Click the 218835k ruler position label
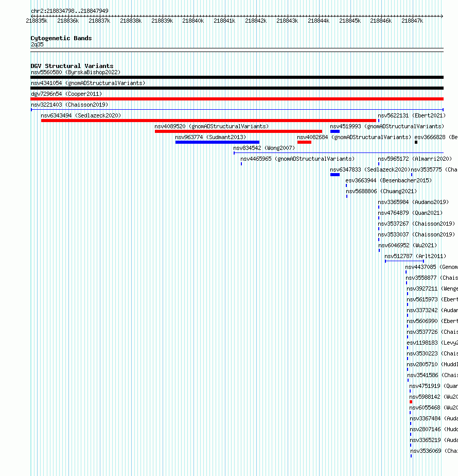This screenshot has width=458, height=476. pyautogui.click(x=37, y=21)
